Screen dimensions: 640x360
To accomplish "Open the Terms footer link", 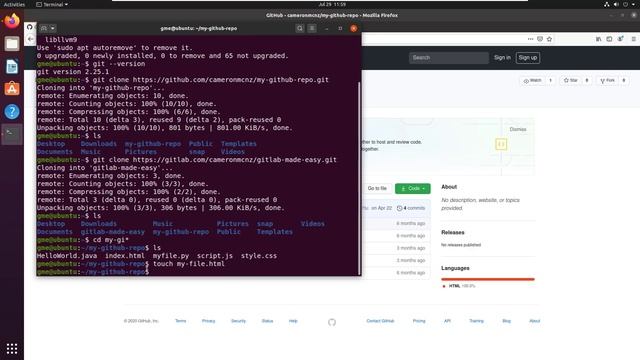I will (x=180, y=321).
